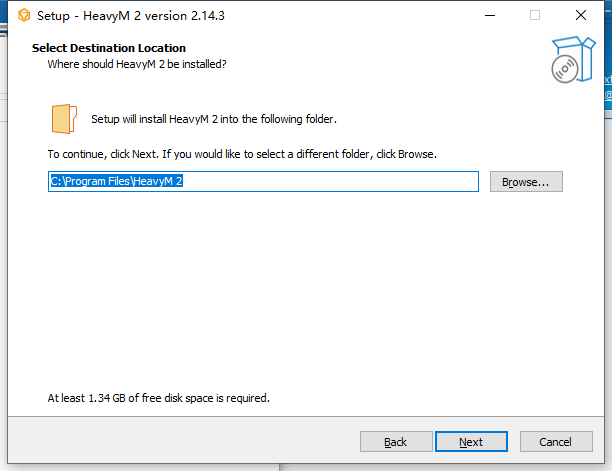This screenshot has width=612, height=471.
Task: Click the "To continue, click Next" instruction
Action: point(242,155)
